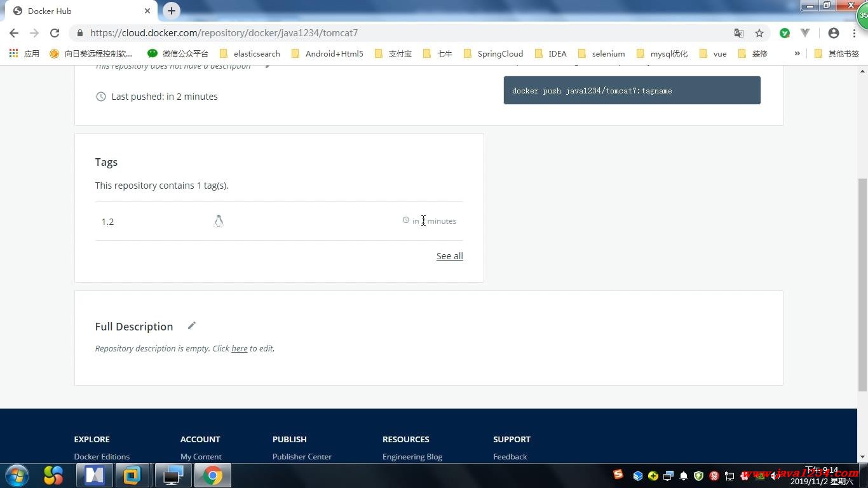Viewport: 868px width, 488px height.
Task: Click the speaker volume tray icon
Action: (x=775, y=476)
